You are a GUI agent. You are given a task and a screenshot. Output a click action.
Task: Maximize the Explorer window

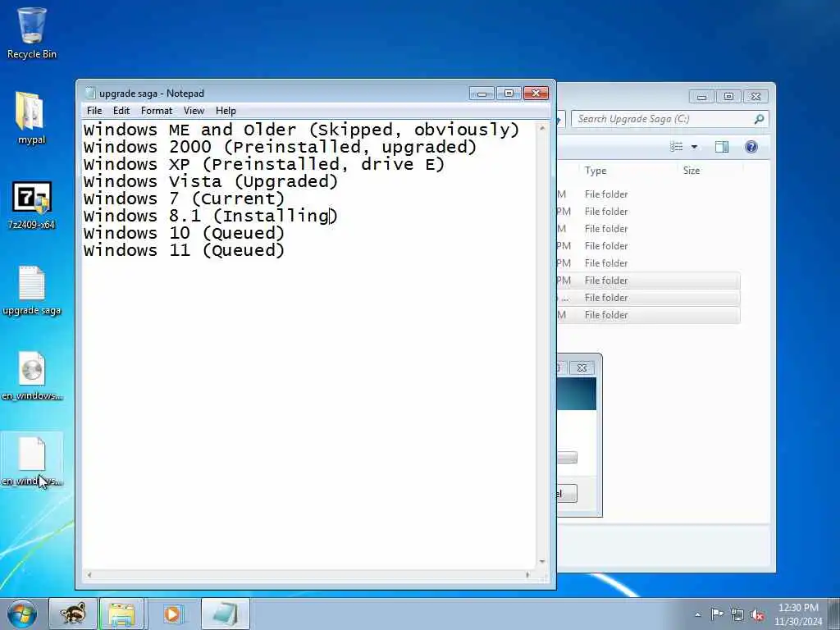click(x=728, y=97)
